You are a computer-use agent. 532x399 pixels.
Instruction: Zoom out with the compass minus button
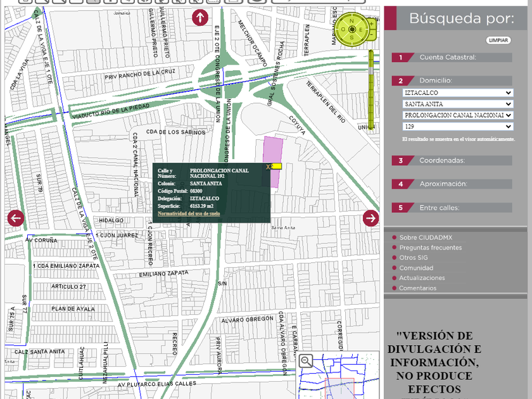tap(372, 34)
